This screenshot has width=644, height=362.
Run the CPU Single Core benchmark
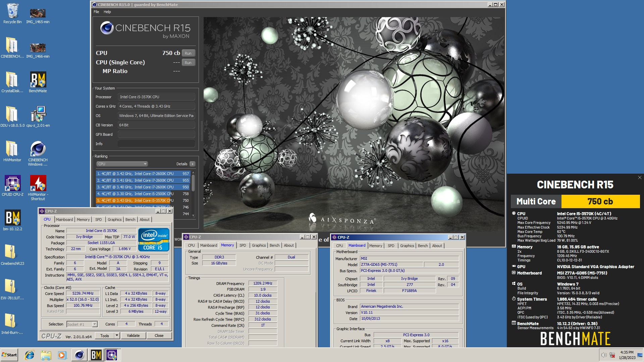[188, 63]
